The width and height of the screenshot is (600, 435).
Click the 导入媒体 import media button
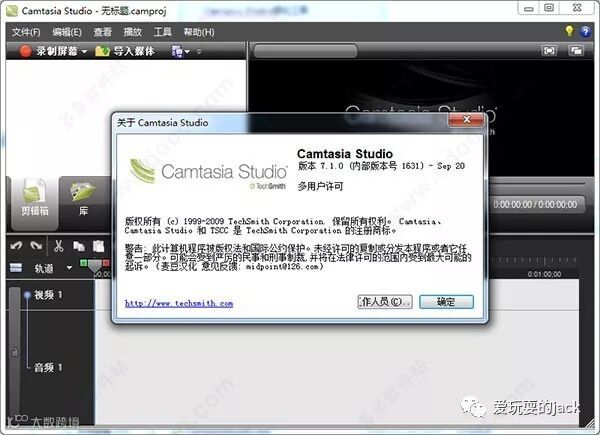125,51
